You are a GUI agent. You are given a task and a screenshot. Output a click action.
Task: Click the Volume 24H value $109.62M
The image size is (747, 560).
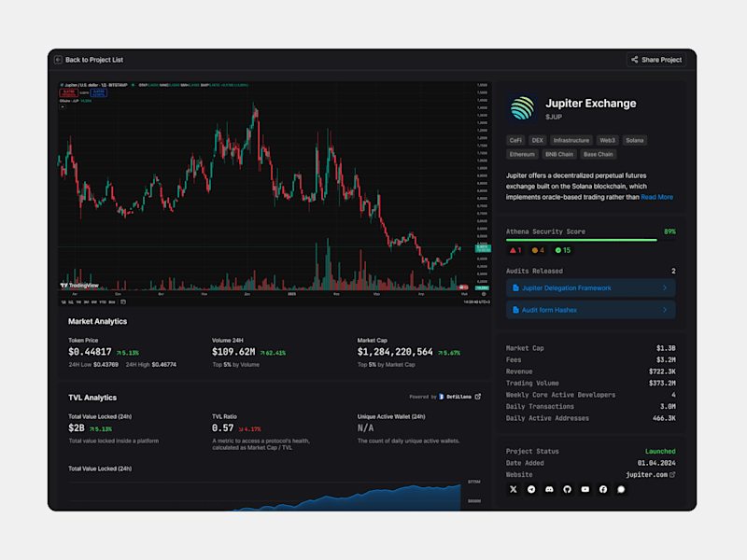[233, 352]
